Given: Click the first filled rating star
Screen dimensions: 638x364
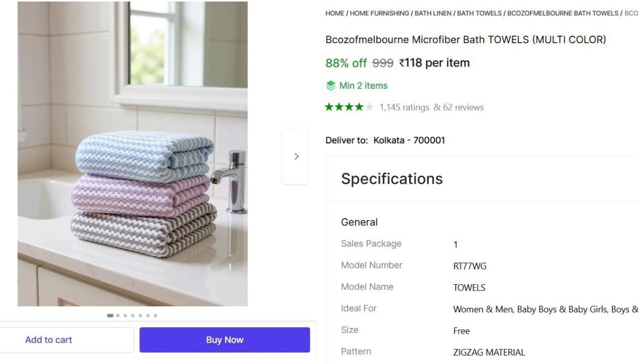Looking at the screenshot, I should pos(329,106).
